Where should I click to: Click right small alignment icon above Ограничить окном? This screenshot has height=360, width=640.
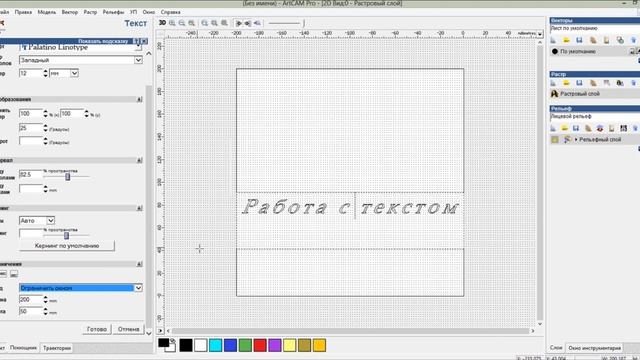coord(14,274)
